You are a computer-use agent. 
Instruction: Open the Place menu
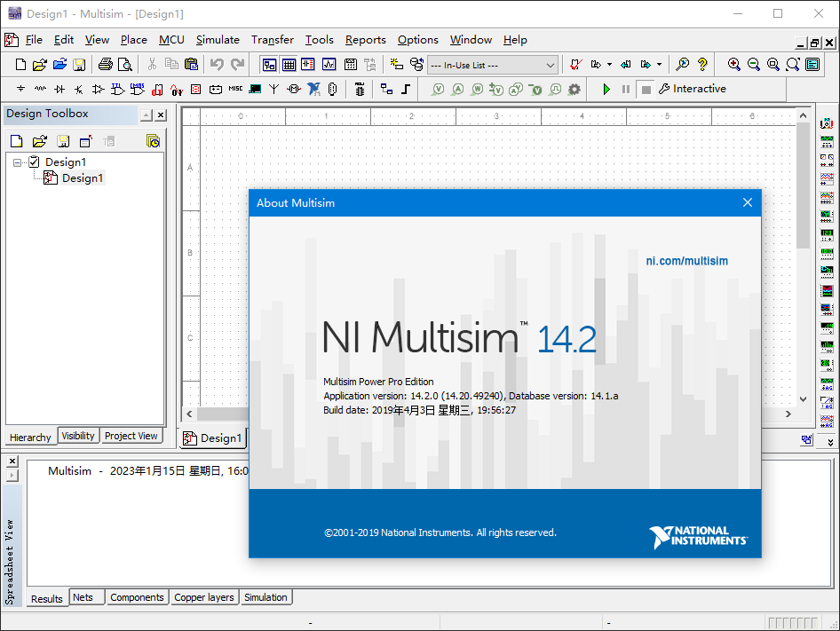click(x=133, y=40)
